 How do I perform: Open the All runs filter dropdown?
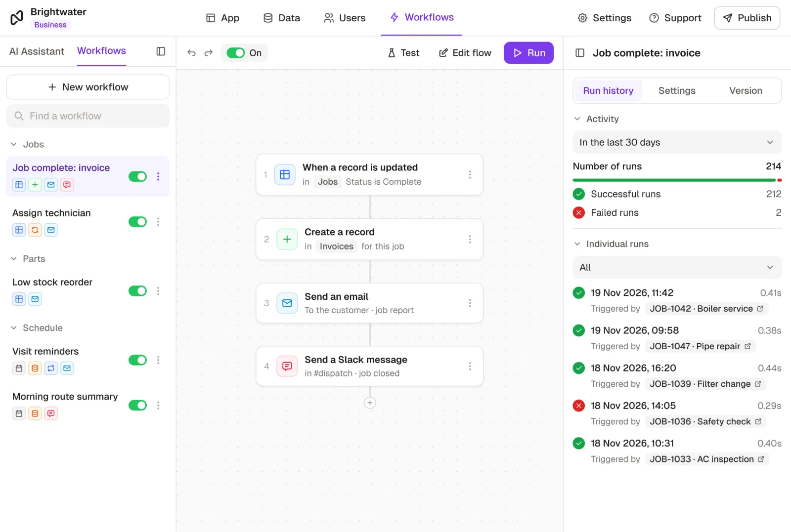(x=677, y=267)
